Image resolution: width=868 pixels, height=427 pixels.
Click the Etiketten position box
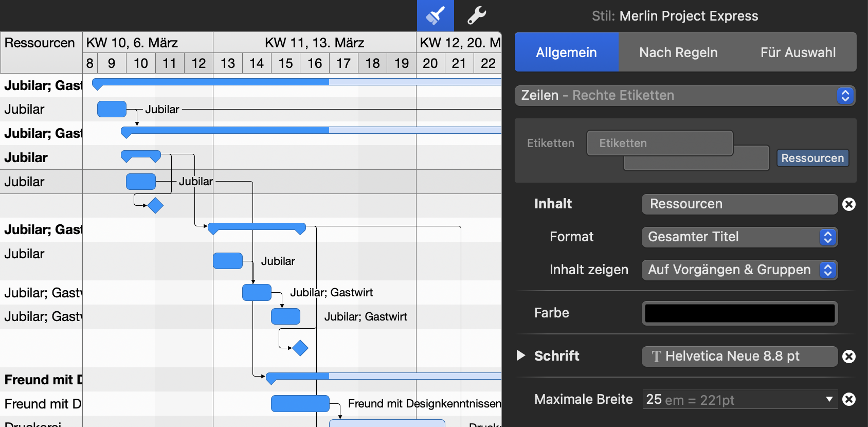[x=660, y=143]
